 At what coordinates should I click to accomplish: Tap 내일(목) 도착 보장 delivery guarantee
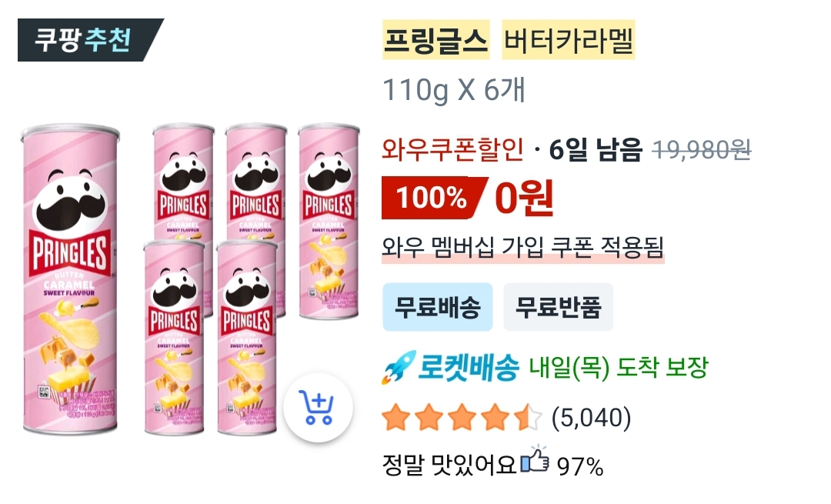click(x=619, y=367)
